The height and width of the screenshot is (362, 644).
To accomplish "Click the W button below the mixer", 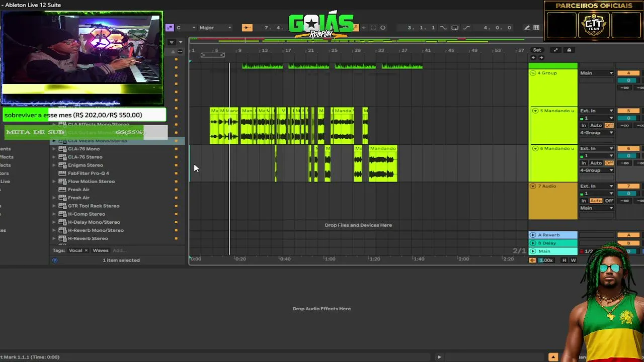I will click(573, 260).
